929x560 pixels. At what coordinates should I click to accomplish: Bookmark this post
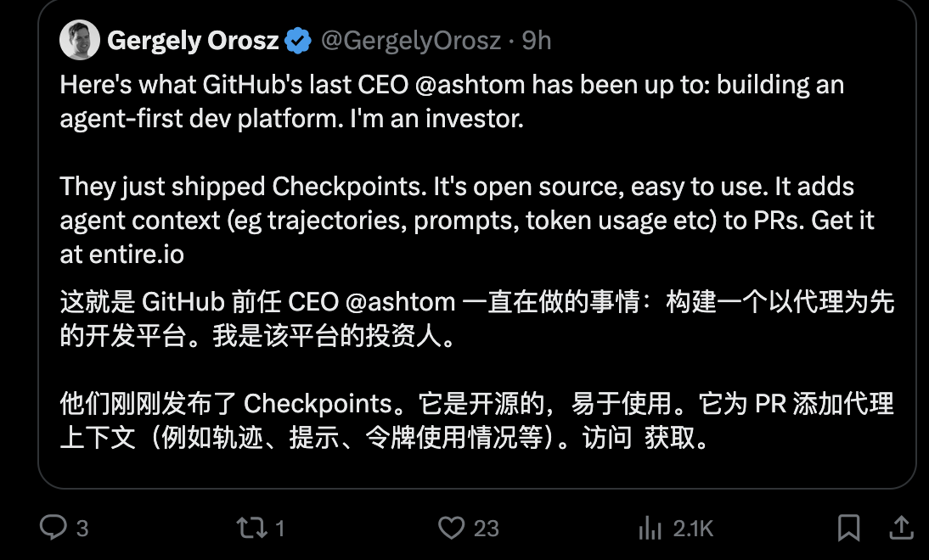[x=848, y=528]
